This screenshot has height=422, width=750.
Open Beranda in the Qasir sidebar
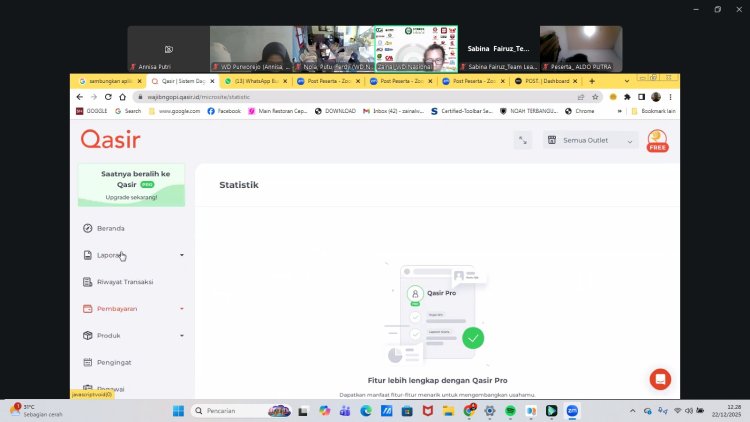(110, 228)
